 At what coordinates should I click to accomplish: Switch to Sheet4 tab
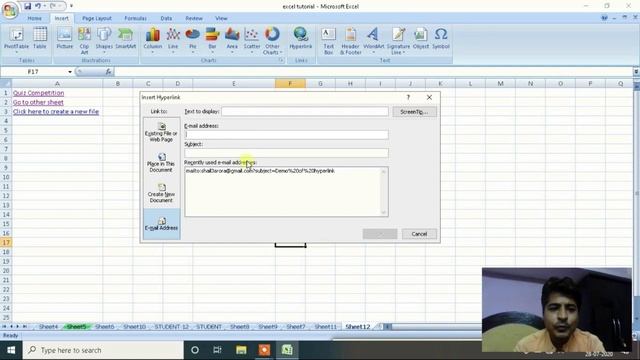[x=48, y=327]
